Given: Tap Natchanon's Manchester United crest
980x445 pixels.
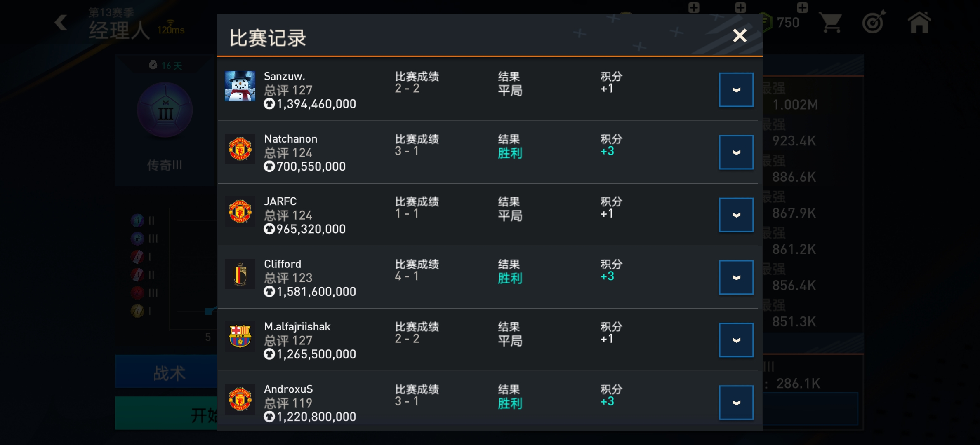Looking at the screenshot, I should click(x=240, y=149).
